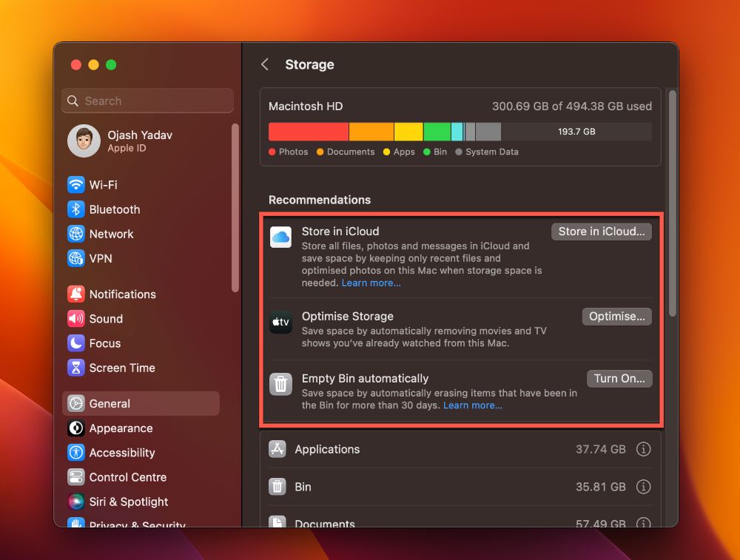Click the search magnifier icon
The height and width of the screenshot is (560, 740).
pyautogui.click(x=73, y=101)
